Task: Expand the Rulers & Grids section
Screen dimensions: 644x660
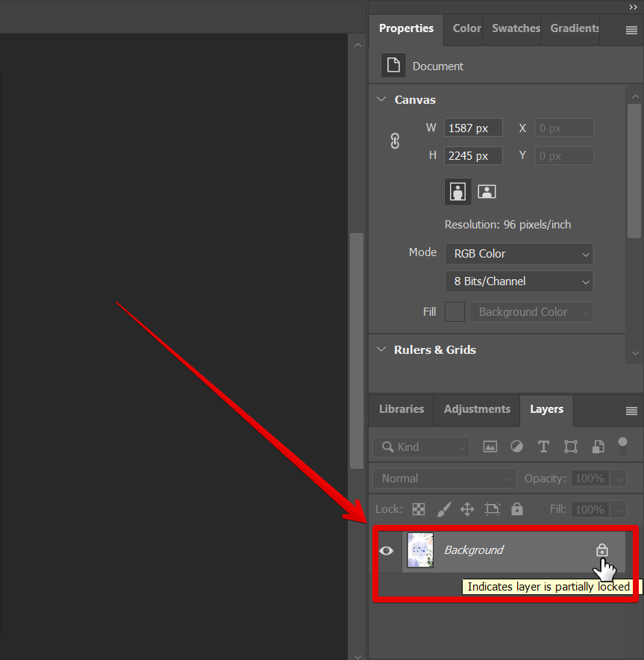Action: click(x=381, y=349)
